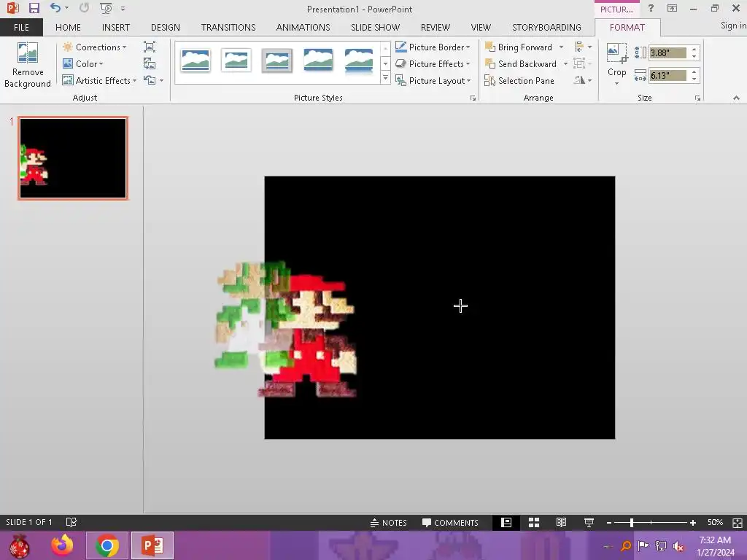This screenshot has width=747, height=560.
Task: Click Bring Forward
Action: (519, 47)
